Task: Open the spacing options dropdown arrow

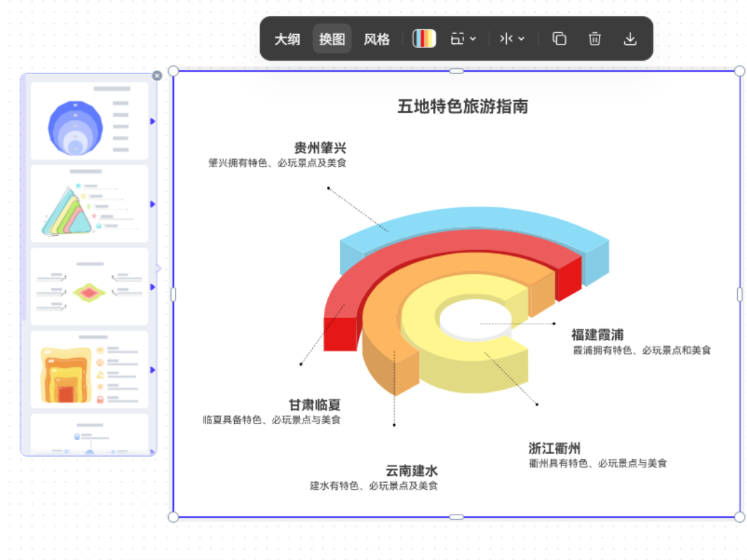Action: point(522,38)
